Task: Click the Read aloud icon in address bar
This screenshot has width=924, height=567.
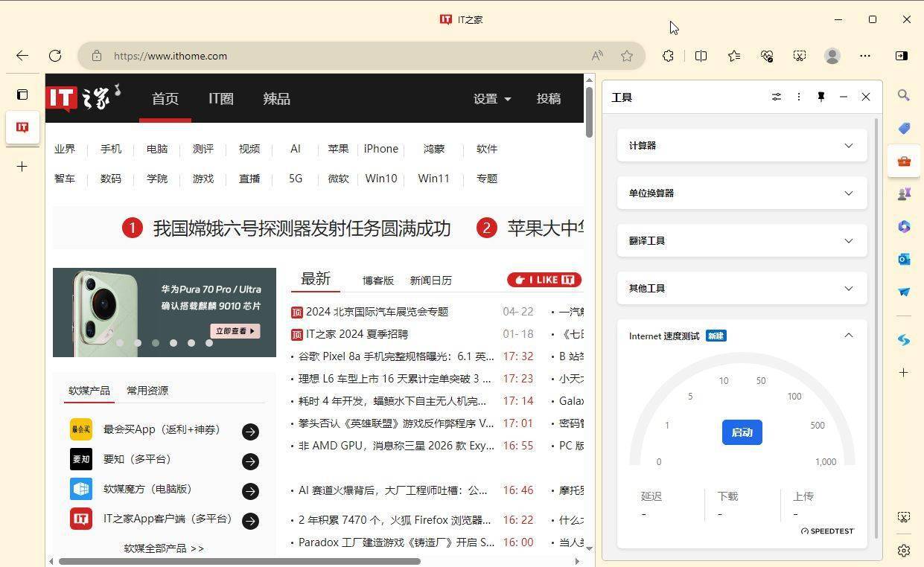Action: click(597, 56)
